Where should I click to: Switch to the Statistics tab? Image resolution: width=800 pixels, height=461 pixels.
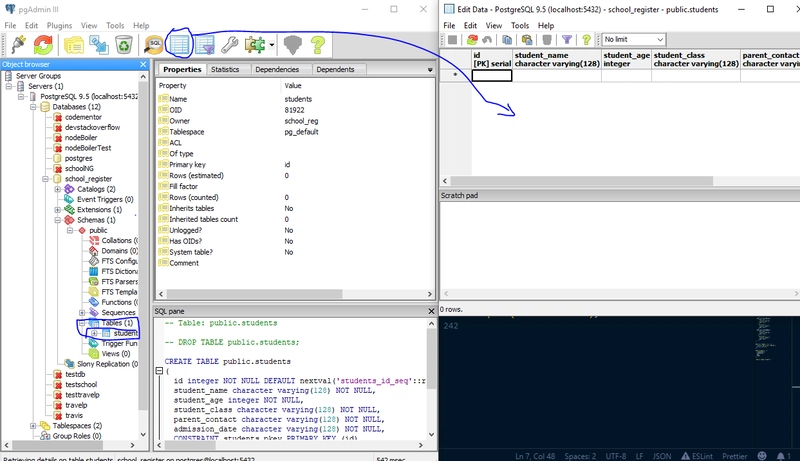coord(225,70)
